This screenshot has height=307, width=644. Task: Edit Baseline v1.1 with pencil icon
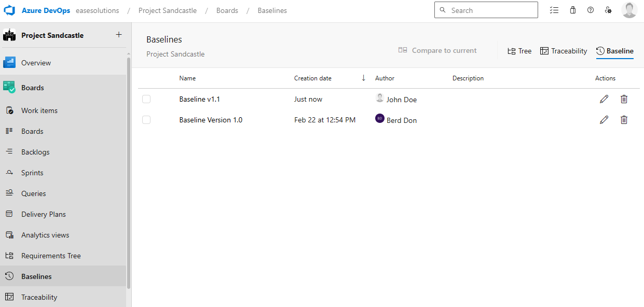click(604, 99)
